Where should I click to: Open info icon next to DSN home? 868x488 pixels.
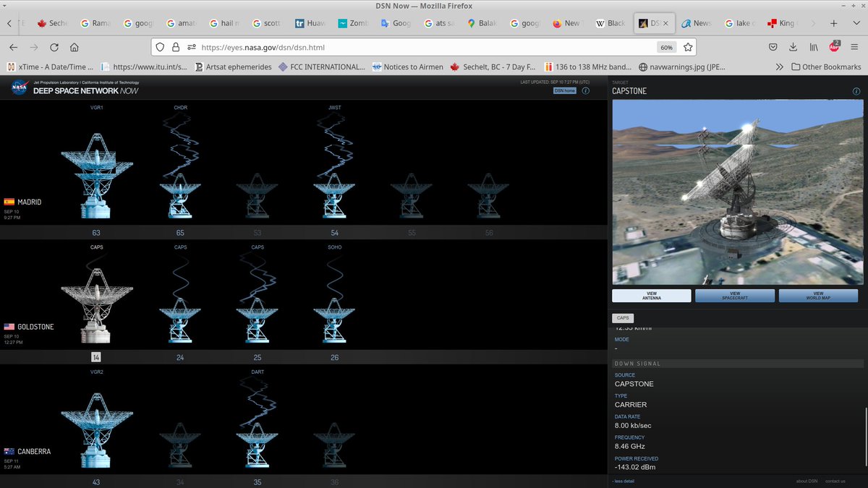click(x=585, y=90)
